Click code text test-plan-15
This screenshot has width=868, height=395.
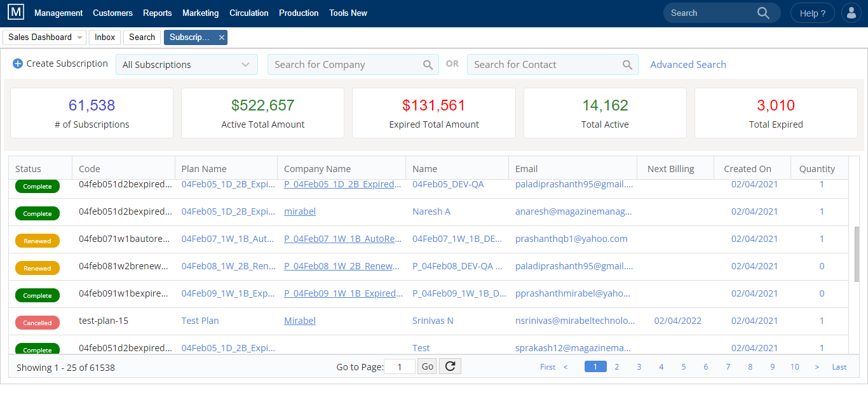coord(104,321)
